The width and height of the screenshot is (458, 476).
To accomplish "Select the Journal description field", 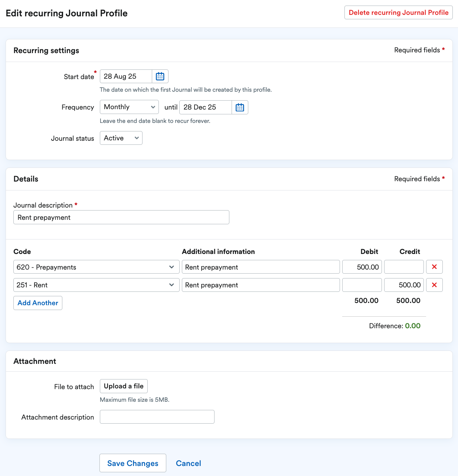I will [x=121, y=217].
